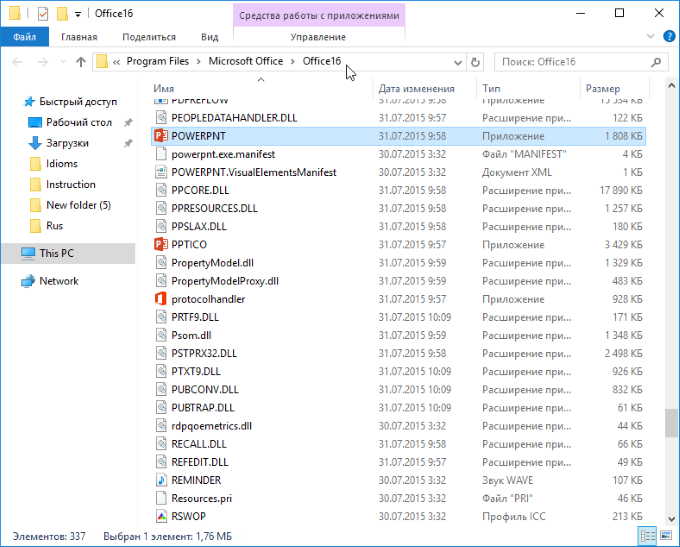The height and width of the screenshot is (547, 680).
Task: Select file PPSLAX.DLL
Action: coord(199,226)
